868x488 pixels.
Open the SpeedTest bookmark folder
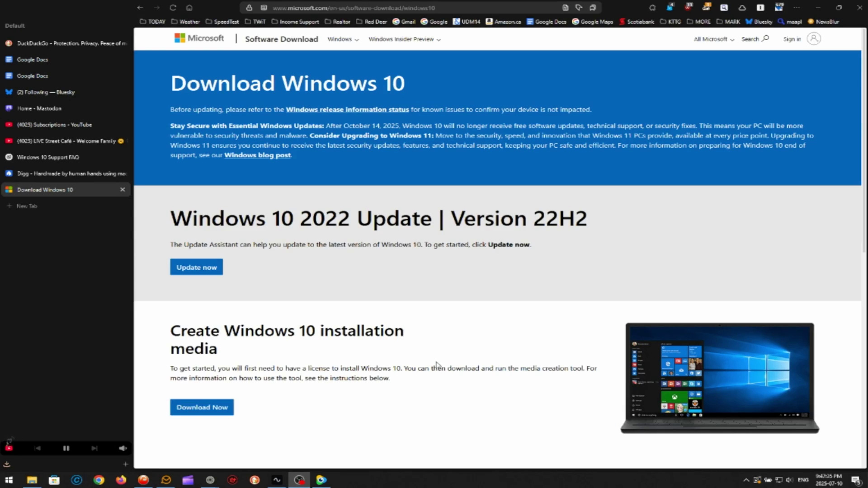(222, 21)
